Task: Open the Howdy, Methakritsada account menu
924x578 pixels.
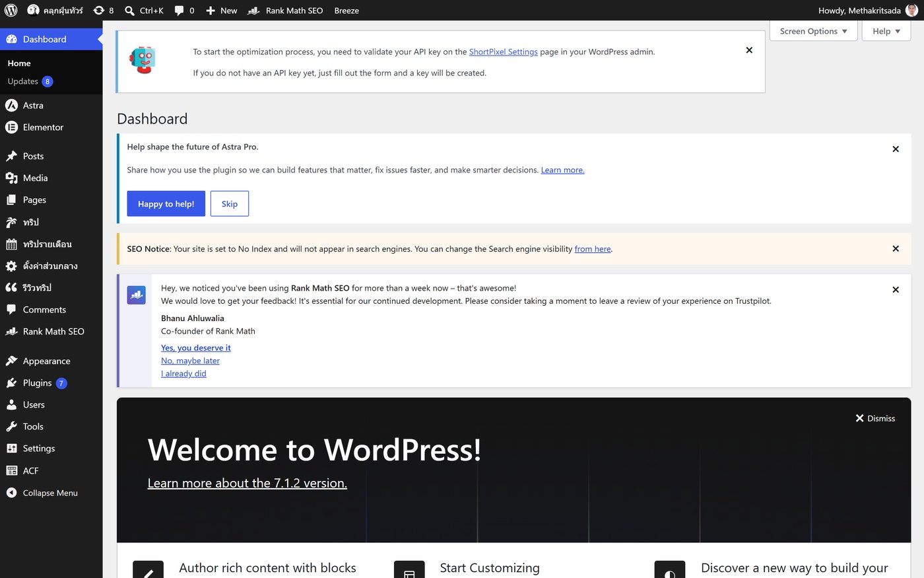Action: pos(868,11)
